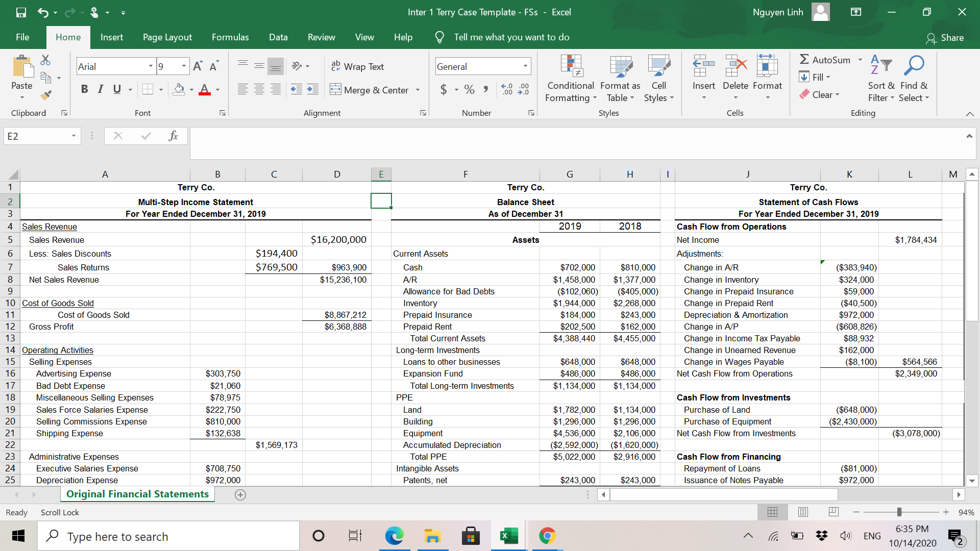Screen dimensions: 980x551
Task: Select cell D5 containing $16,200,000
Action: [337, 240]
